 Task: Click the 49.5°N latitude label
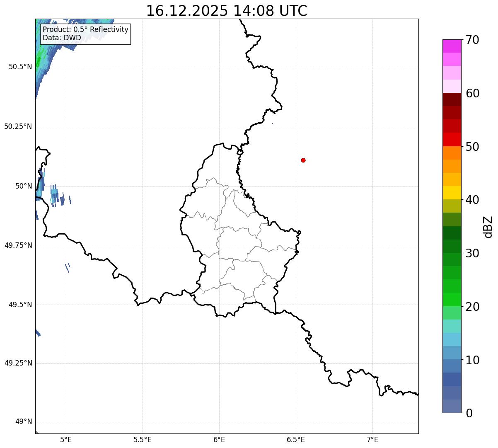(20, 305)
